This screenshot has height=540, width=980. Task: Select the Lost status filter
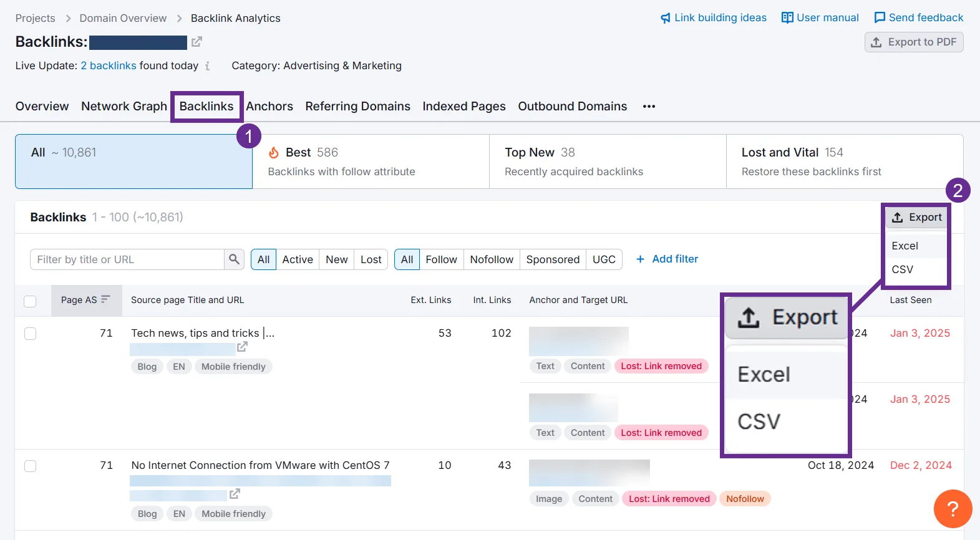(371, 259)
